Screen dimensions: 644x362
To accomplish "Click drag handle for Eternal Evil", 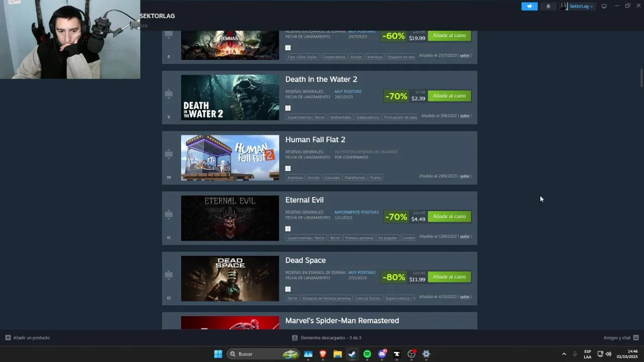I will [169, 215].
